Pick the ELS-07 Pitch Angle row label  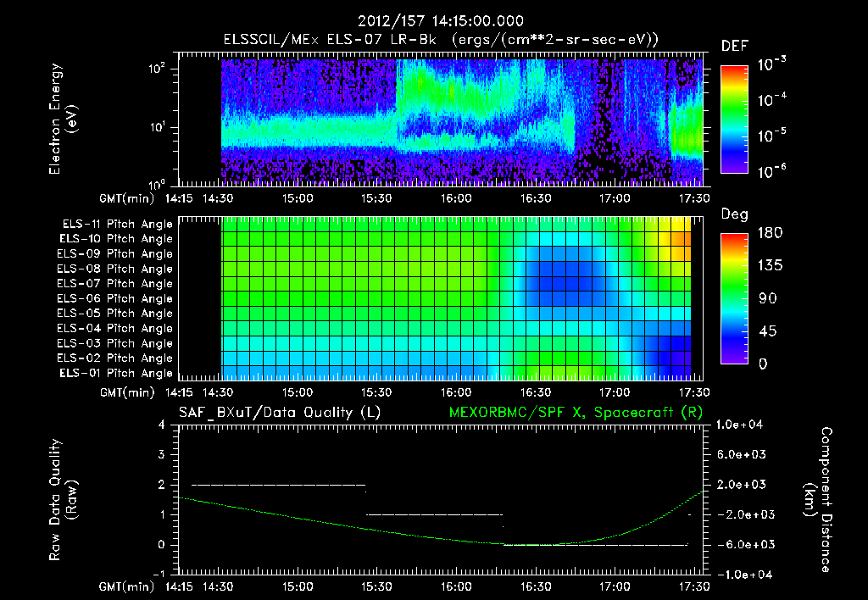(114, 283)
